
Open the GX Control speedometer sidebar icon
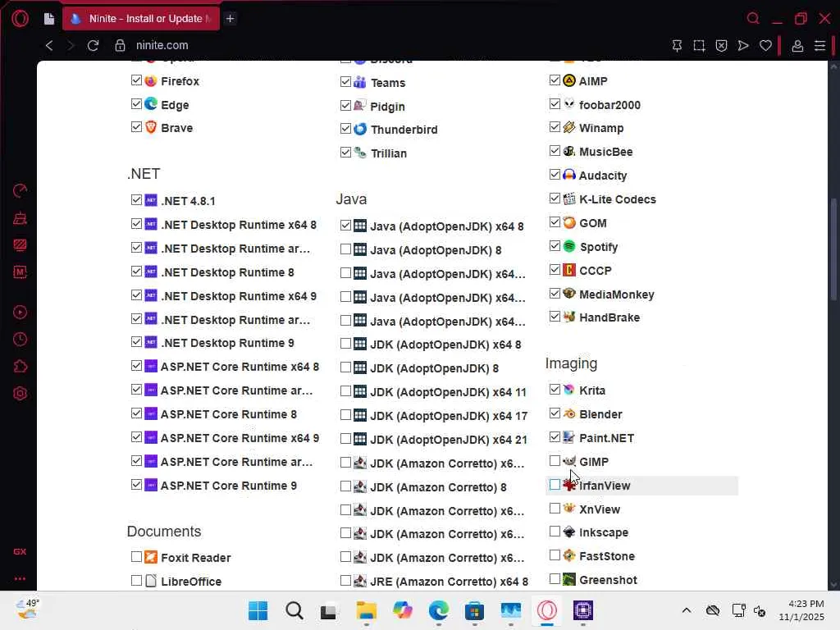[20, 190]
